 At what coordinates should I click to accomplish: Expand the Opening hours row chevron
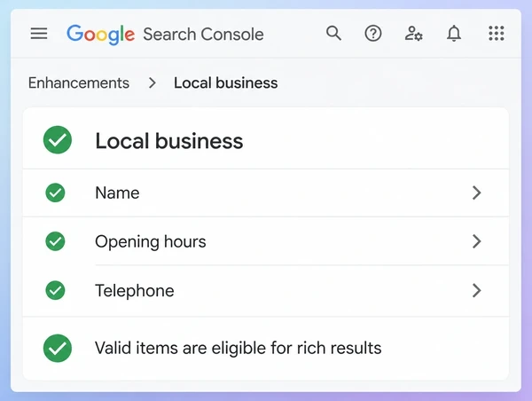coord(477,241)
